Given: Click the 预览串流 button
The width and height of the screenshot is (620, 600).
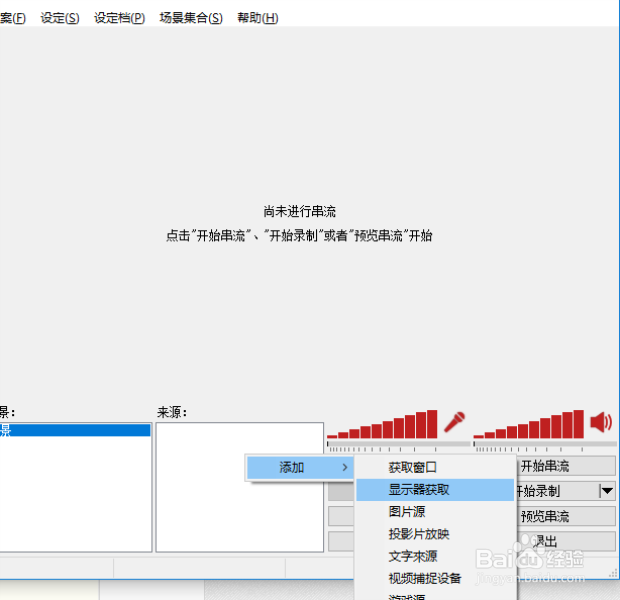Looking at the screenshot, I should 566,516.
